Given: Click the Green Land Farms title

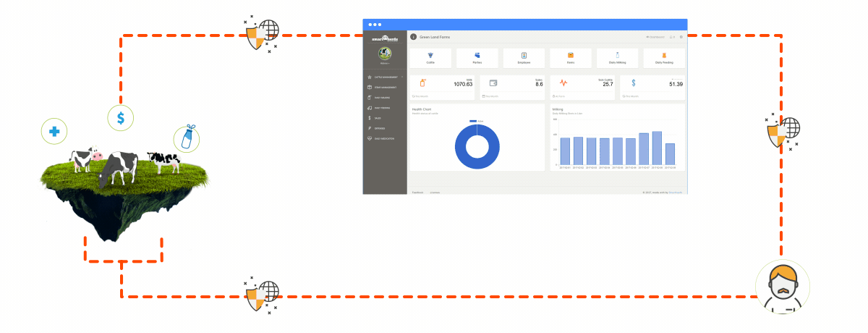Looking at the screenshot, I should (435, 36).
